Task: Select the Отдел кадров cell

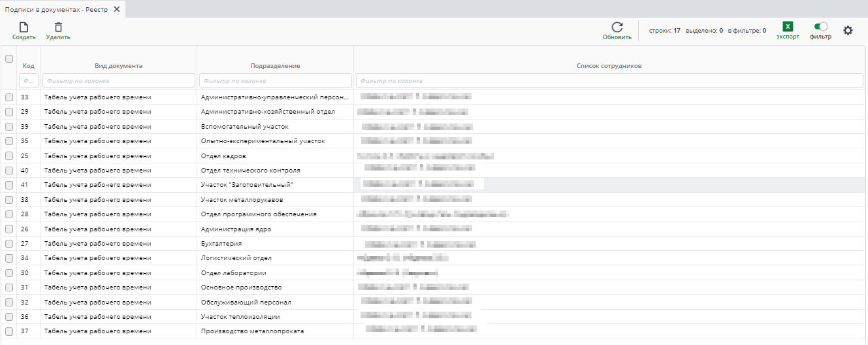Action: pos(276,156)
